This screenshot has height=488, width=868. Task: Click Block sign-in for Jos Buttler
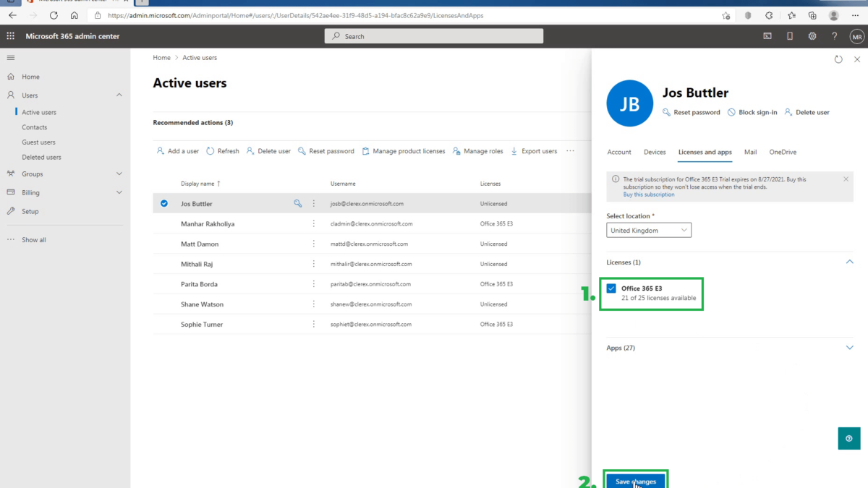coord(752,113)
